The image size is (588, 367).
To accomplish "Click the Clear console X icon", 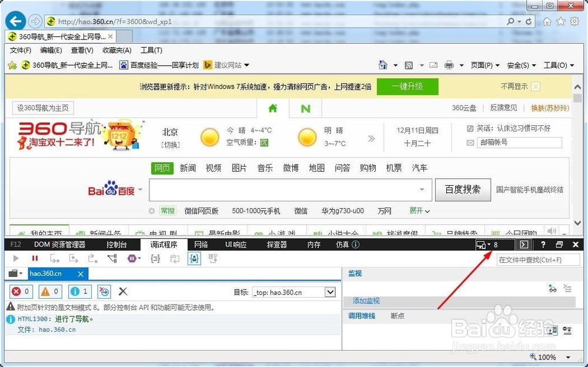I will [123, 291].
